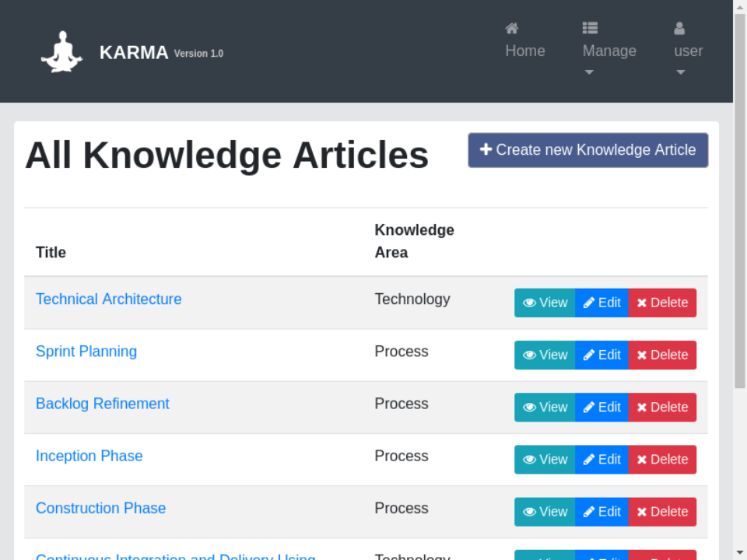Click the user profile icon

[679, 29]
